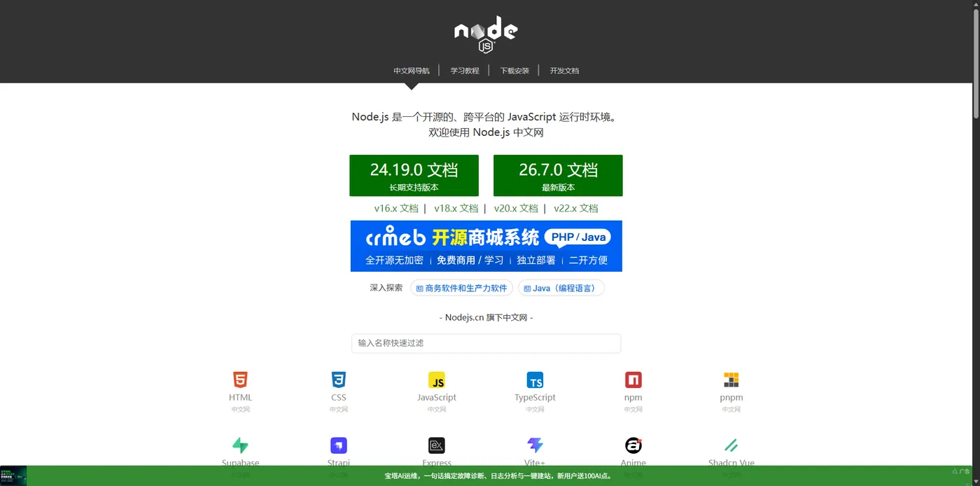
Task: Go to the 下载安装 menu item
Action: (514, 71)
